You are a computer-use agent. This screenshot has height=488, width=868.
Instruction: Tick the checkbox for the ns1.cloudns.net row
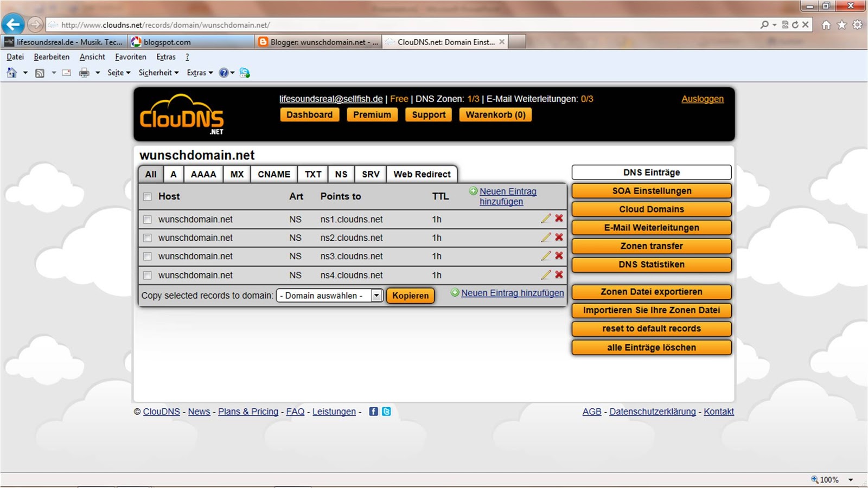coord(147,220)
